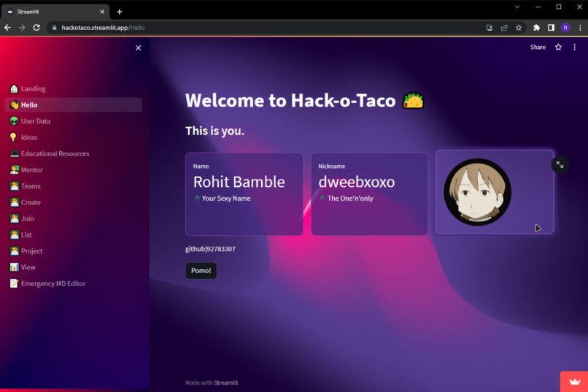Open Emergency MD Editor page

point(73,283)
